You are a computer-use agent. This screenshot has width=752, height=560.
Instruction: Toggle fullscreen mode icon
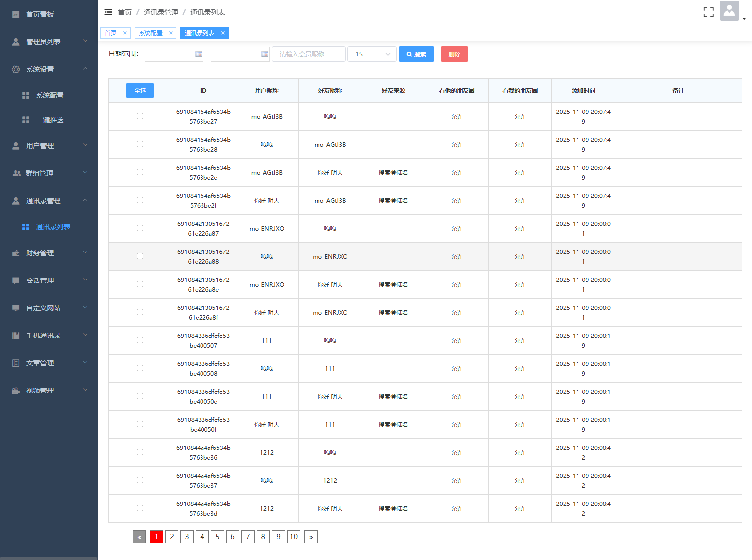708,12
